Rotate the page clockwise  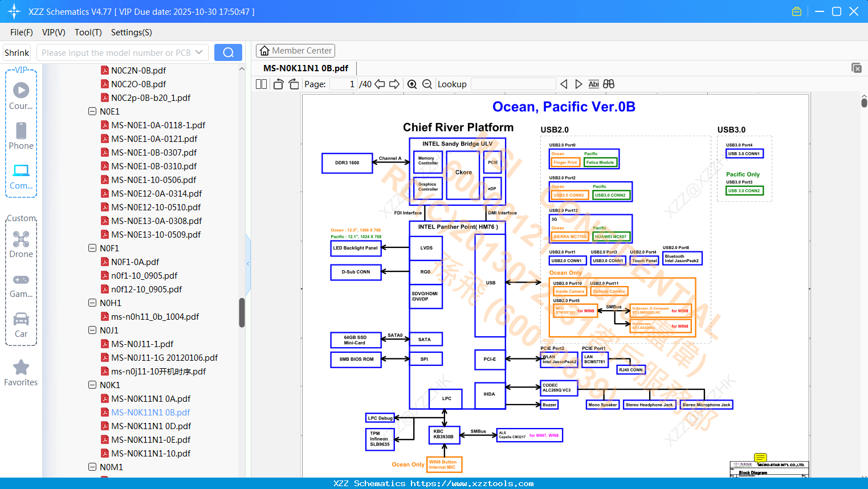(x=294, y=84)
